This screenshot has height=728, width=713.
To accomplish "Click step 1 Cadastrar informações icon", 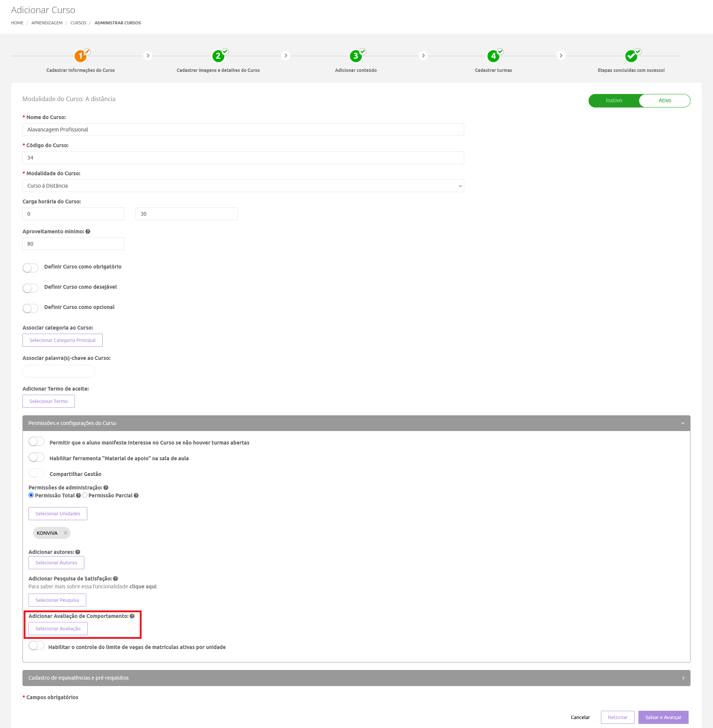I will point(81,56).
